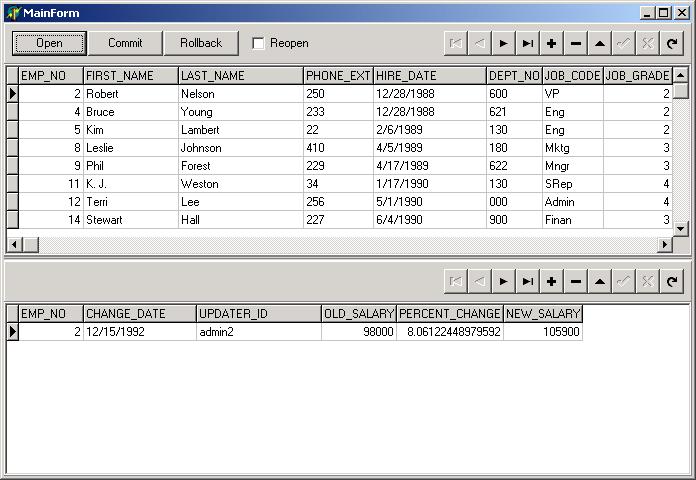Go to first record in bottom navigator
This screenshot has width=696, height=480.
[455, 282]
